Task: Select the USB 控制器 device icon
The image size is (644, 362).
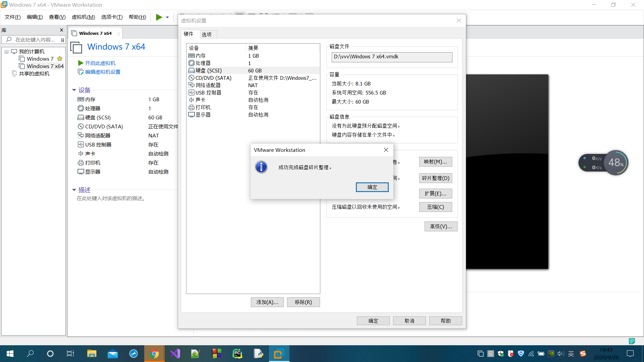Action: click(192, 93)
